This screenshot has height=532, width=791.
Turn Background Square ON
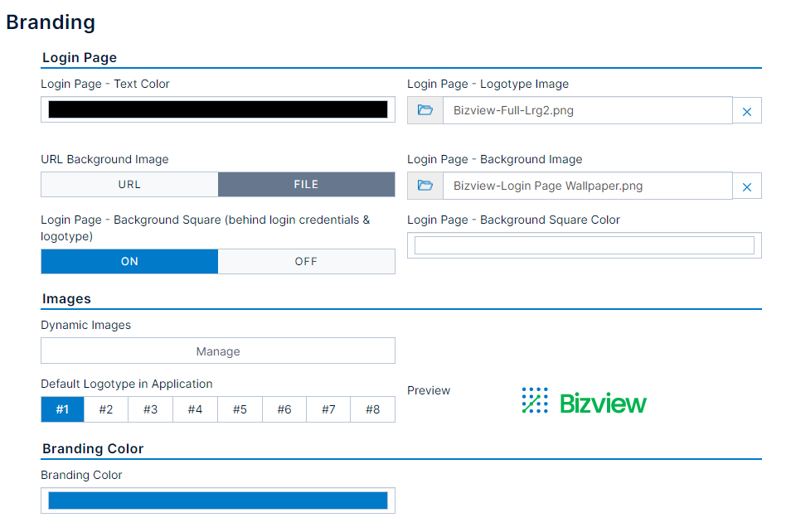click(129, 262)
